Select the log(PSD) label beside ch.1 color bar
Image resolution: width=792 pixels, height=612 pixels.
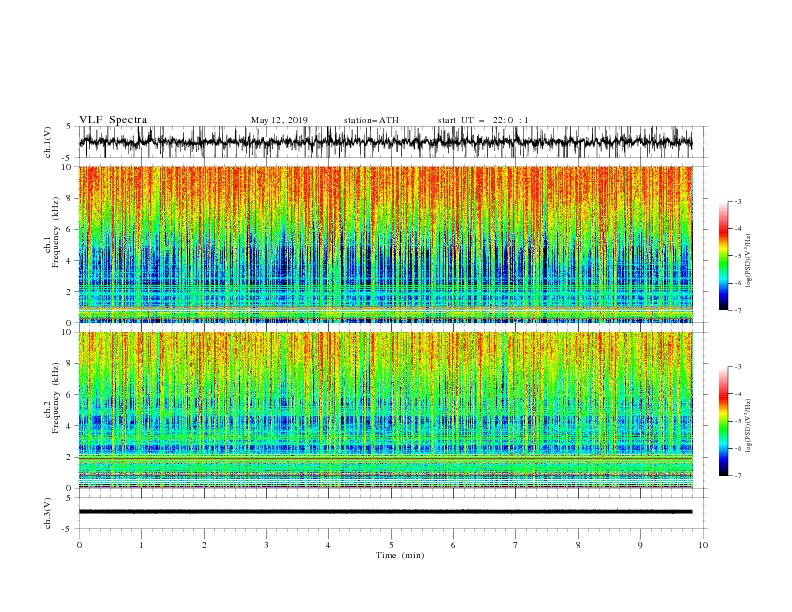point(748,261)
